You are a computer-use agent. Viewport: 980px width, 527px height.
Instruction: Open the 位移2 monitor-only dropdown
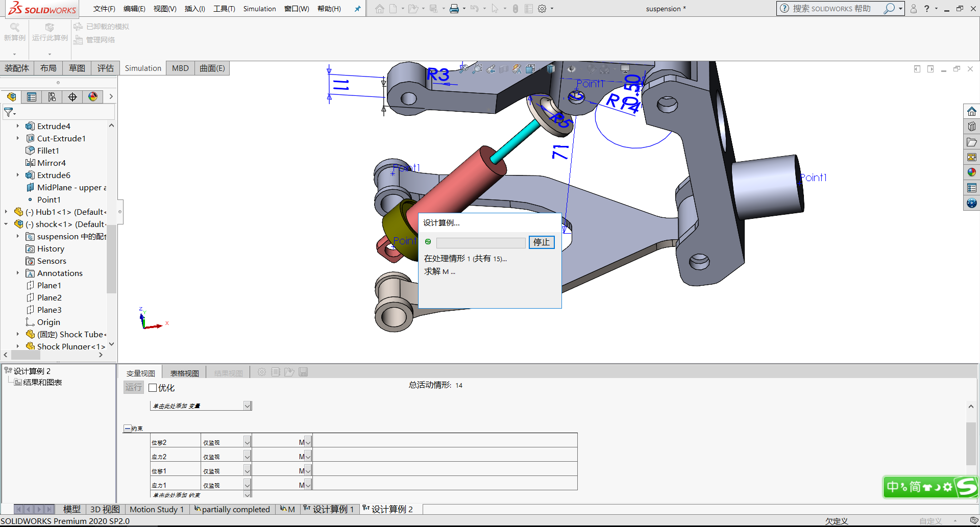click(x=247, y=442)
